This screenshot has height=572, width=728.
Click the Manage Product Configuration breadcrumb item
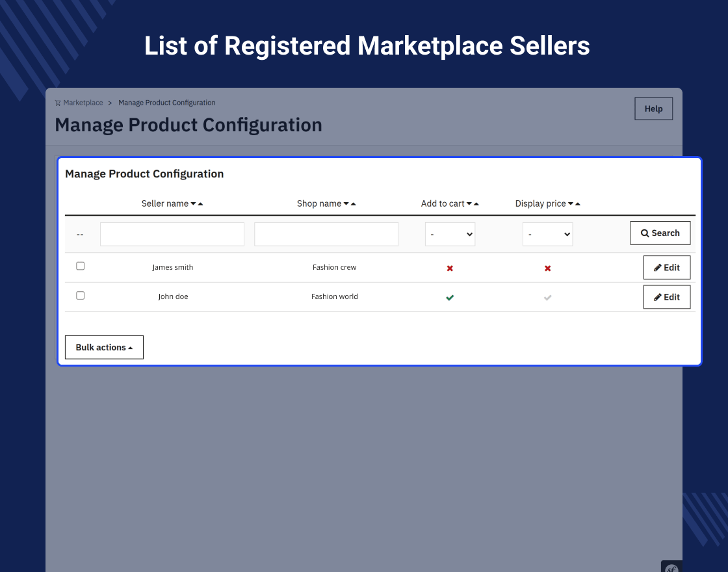click(166, 103)
